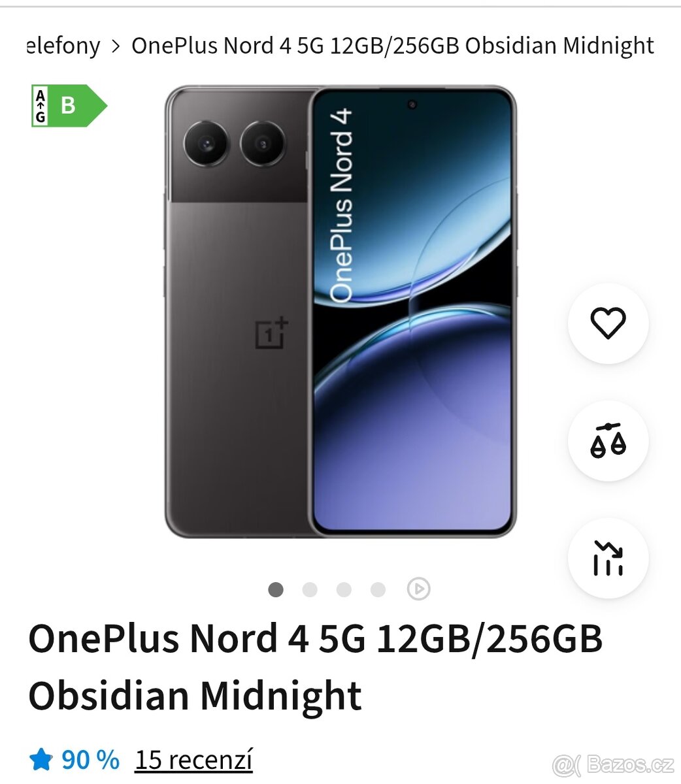The image size is (681, 784).
Task: Open the OnePlus Nord 4 breadcrumb item
Action: 393,46
